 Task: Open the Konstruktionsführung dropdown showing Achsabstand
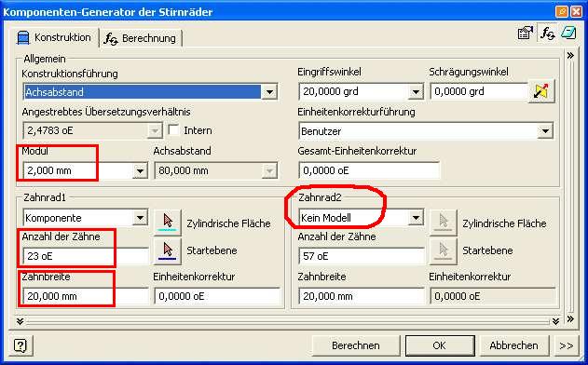[x=150, y=92]
